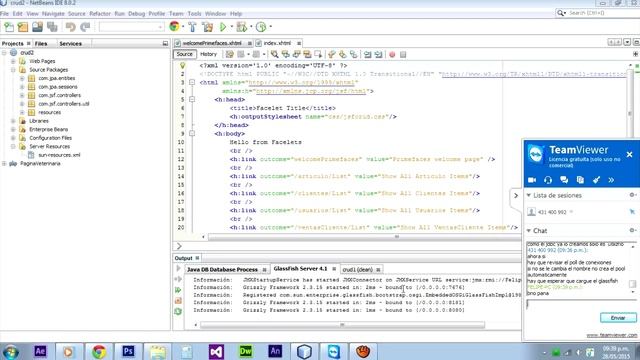Run the project with green arrow
This screenshot has height=360, width=640.
(x=223, y=27)
